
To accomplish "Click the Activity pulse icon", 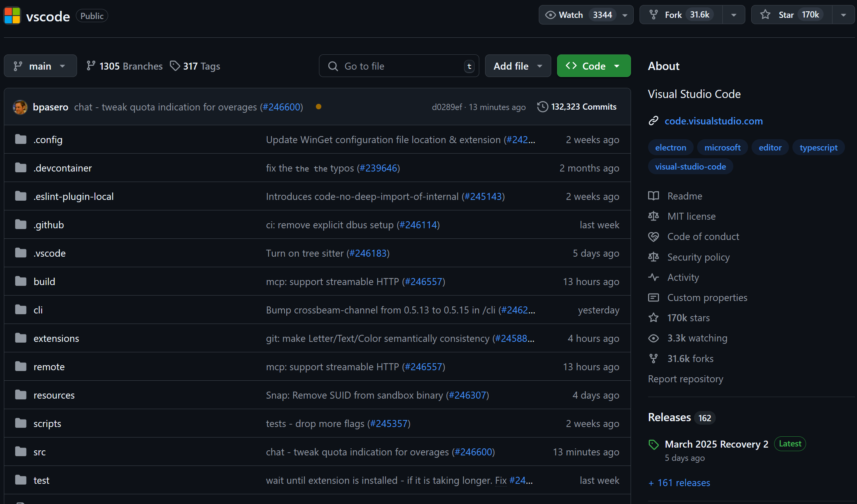I will coord(654,277).
